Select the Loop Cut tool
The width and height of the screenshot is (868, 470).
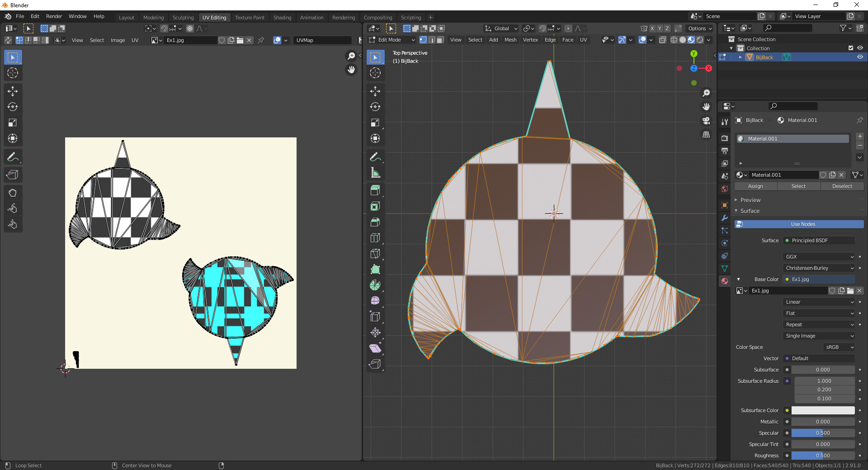[x=375, y=238]
